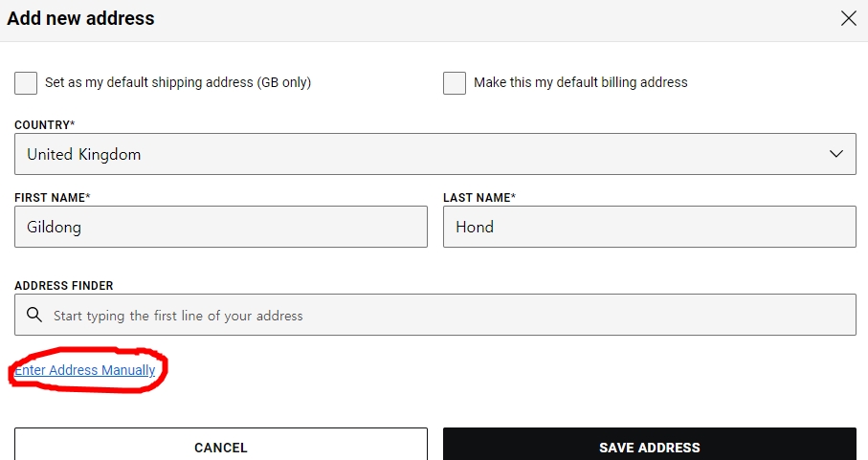Open the Country dropdown showing United Kingdom

[x=435, y=154]
